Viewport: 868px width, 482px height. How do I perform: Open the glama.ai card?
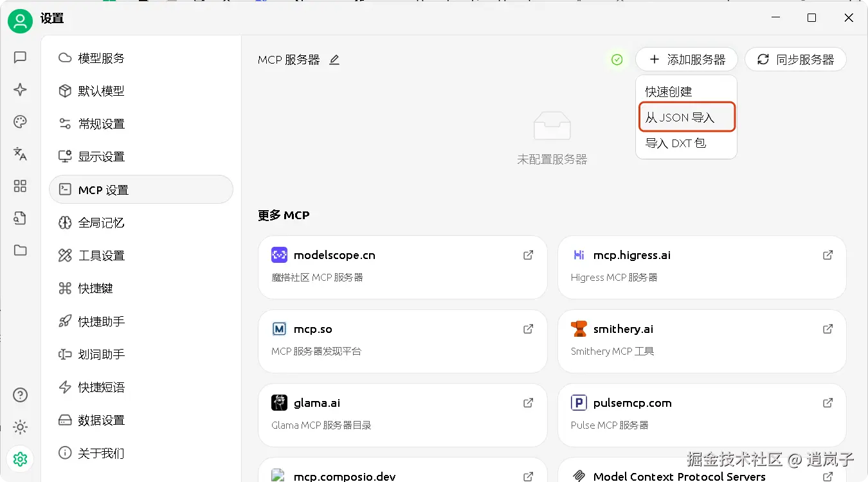point(402,415)
